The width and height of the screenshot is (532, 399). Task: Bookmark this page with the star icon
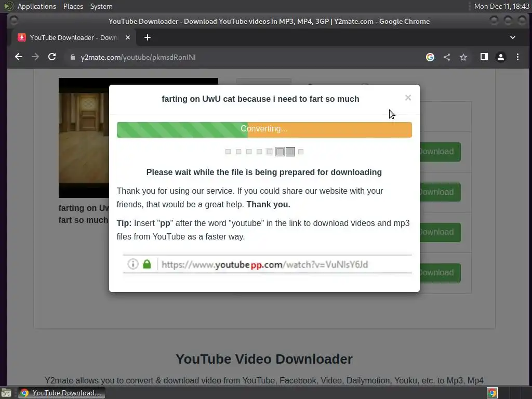click(x=463, y=57)
